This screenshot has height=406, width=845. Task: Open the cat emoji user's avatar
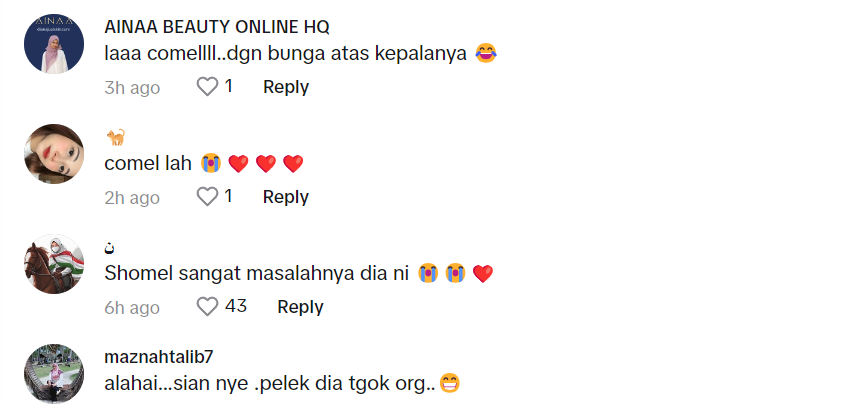(54, 154)
